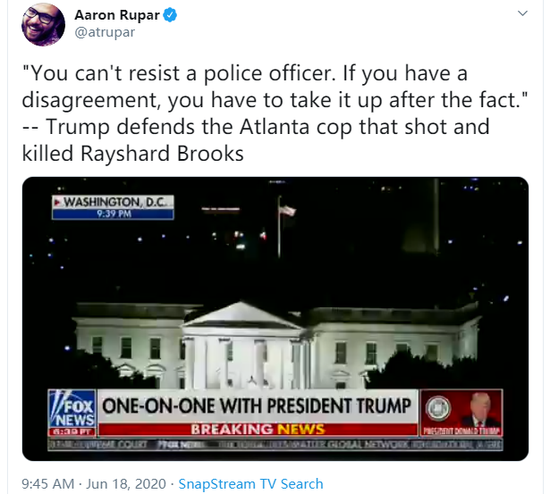This screenshot has width=550, height=494.
Task: Click the presidential seal icon in video
Action: click(438, 408)
